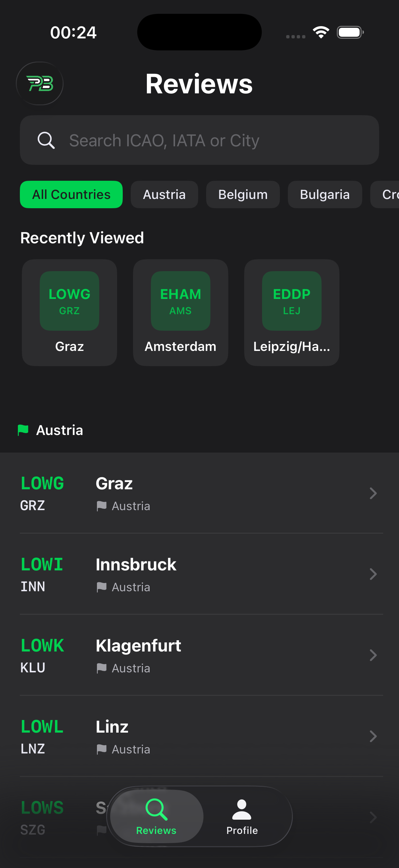Expand Klagenfurt row using its chevron
The height and width of the screenshot is (868, 399).
pos(373,655)
